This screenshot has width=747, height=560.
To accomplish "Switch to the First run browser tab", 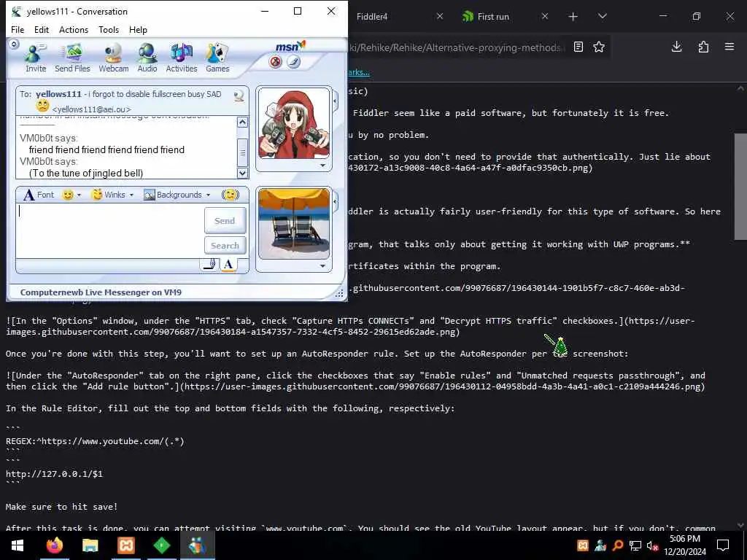I will click(493, 17).
